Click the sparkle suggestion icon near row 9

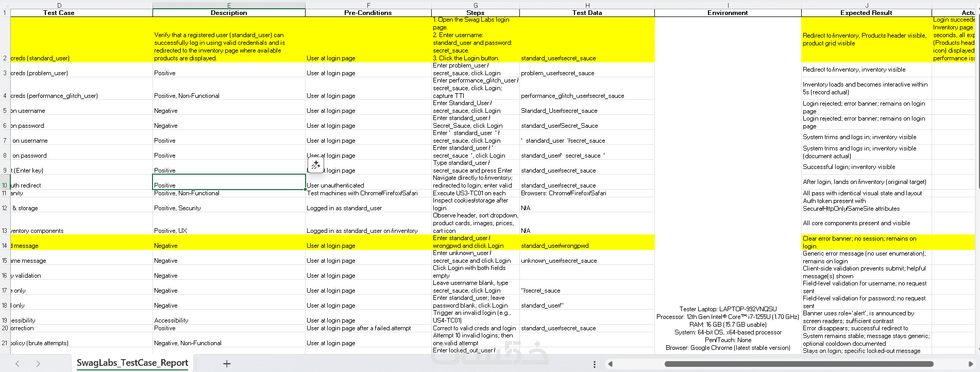(316, 165)
